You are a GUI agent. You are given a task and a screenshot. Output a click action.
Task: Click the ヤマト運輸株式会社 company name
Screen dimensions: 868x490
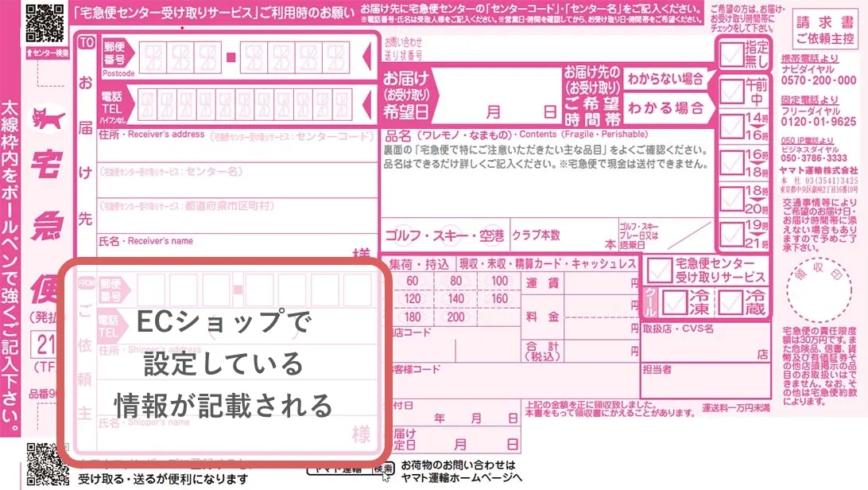coord(820,170)
